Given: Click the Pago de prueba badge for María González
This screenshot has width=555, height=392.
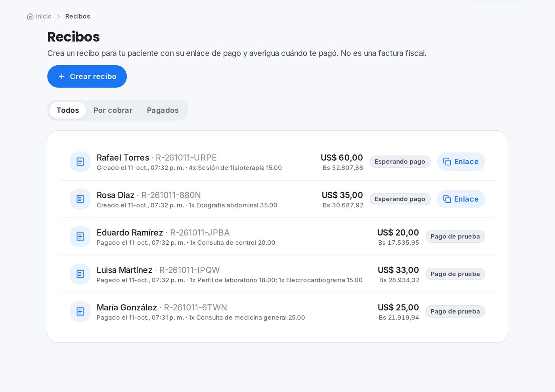Looking at the screenshot, I should [x=455, y=312].
